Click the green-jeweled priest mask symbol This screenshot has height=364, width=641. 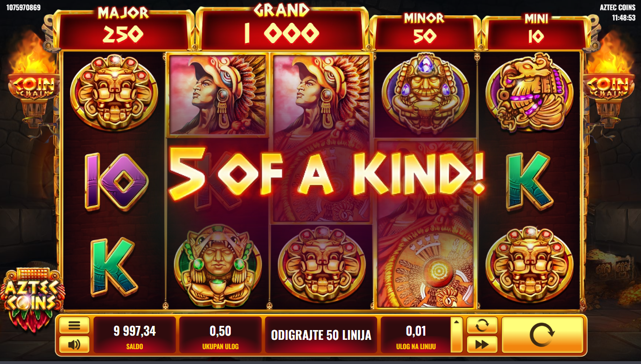click(218, 267)
